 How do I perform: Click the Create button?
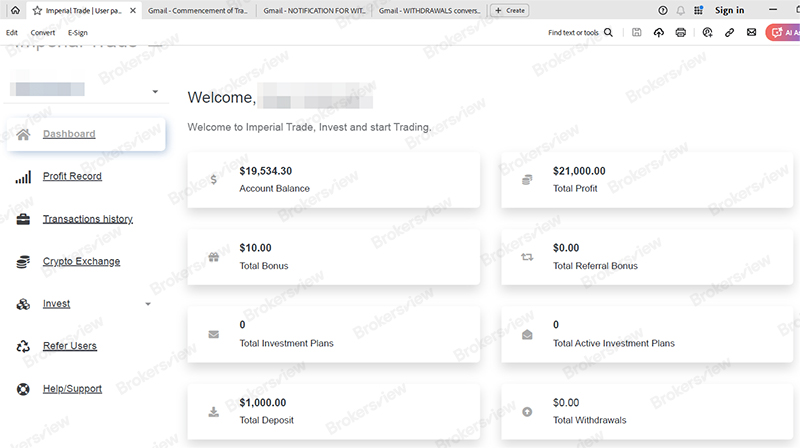510,10
